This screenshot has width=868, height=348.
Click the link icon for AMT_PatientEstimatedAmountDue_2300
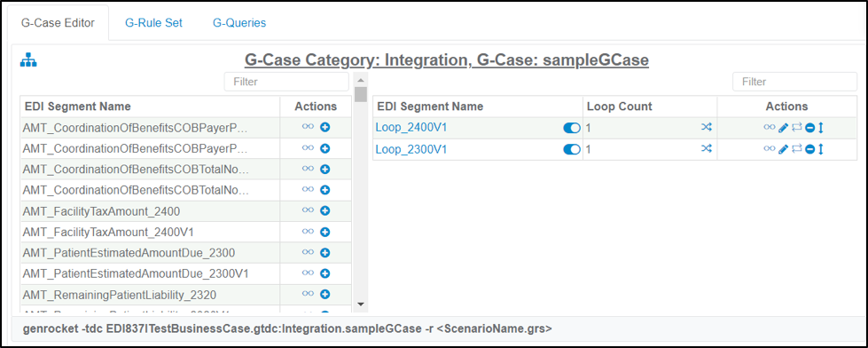308,252
